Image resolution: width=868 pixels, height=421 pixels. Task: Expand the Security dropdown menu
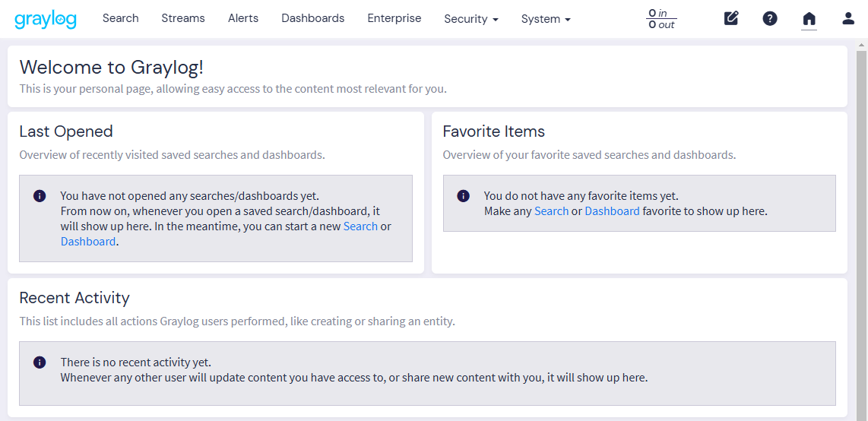[x=470, y=19]
